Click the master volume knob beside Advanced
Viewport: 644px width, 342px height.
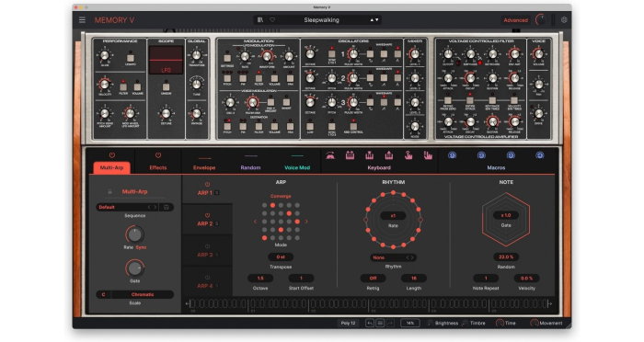(x=541, y=19)
